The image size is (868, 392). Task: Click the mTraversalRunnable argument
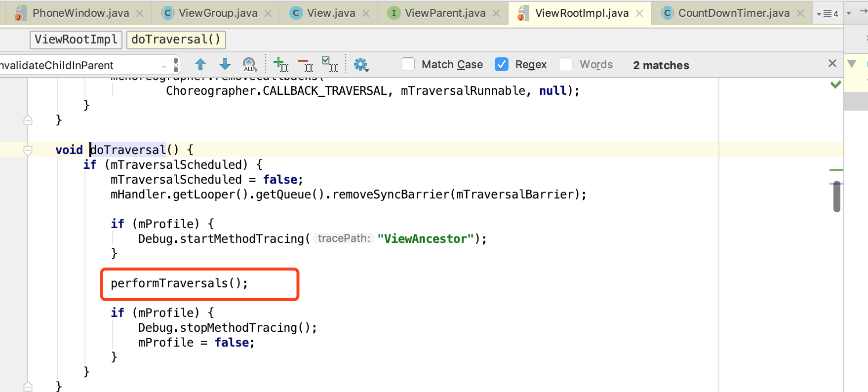463,91
